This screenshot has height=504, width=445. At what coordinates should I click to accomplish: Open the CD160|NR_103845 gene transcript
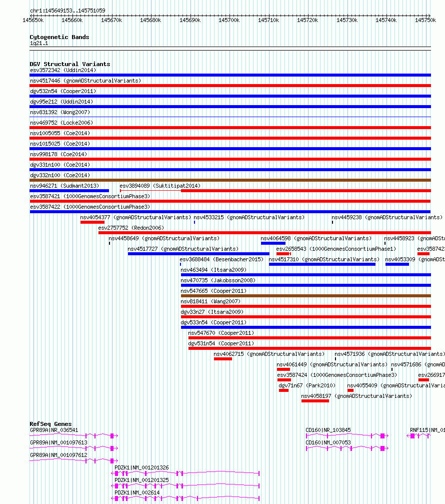tap(328, 430)
